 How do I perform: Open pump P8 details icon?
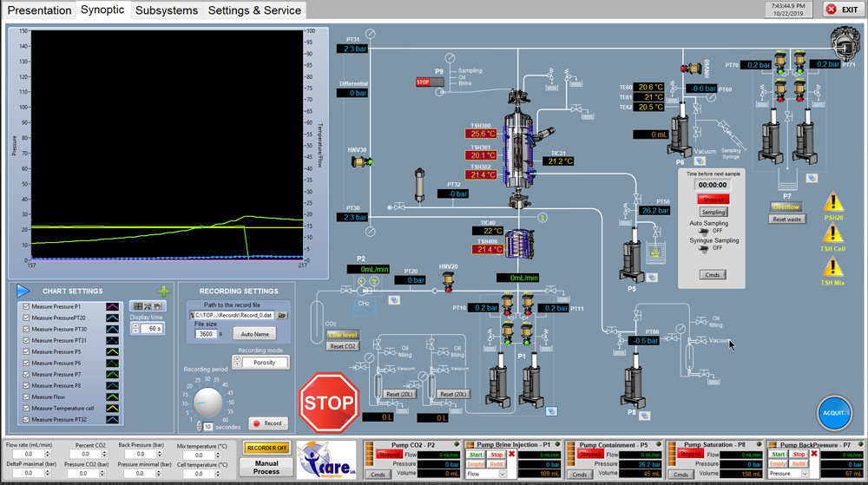pos(644,416)
